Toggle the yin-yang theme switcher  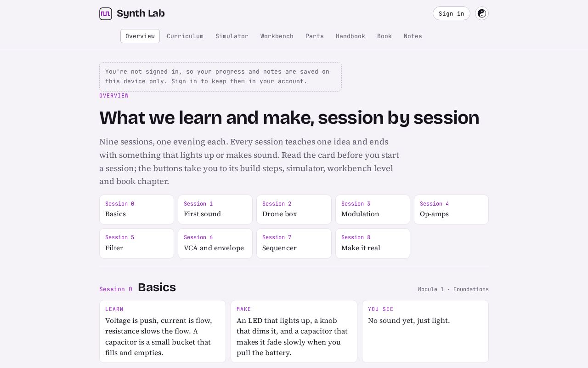(x=482, y=13)
